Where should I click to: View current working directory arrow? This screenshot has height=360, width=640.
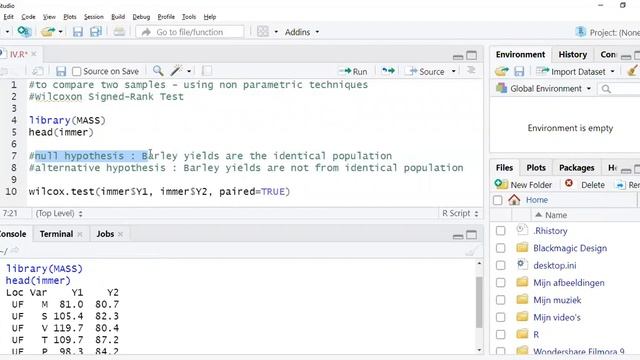15,250
